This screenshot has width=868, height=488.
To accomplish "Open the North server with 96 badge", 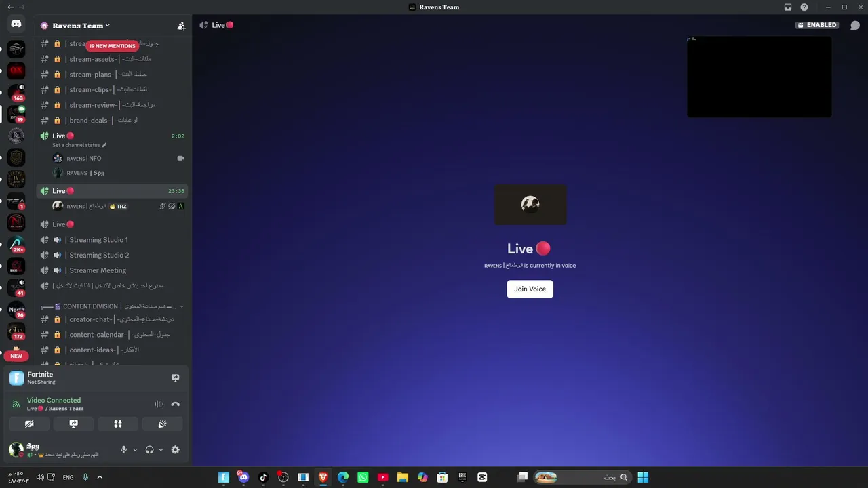I will tap(16, 310).
